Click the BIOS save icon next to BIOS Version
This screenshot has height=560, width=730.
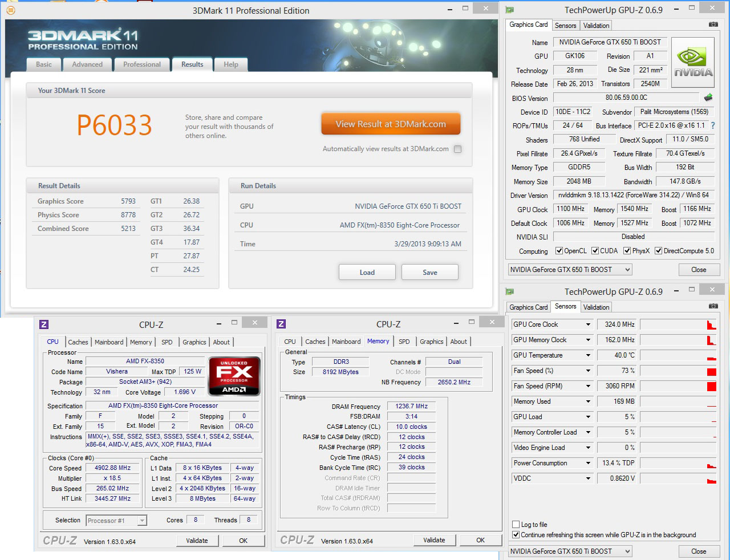(708, 98)
